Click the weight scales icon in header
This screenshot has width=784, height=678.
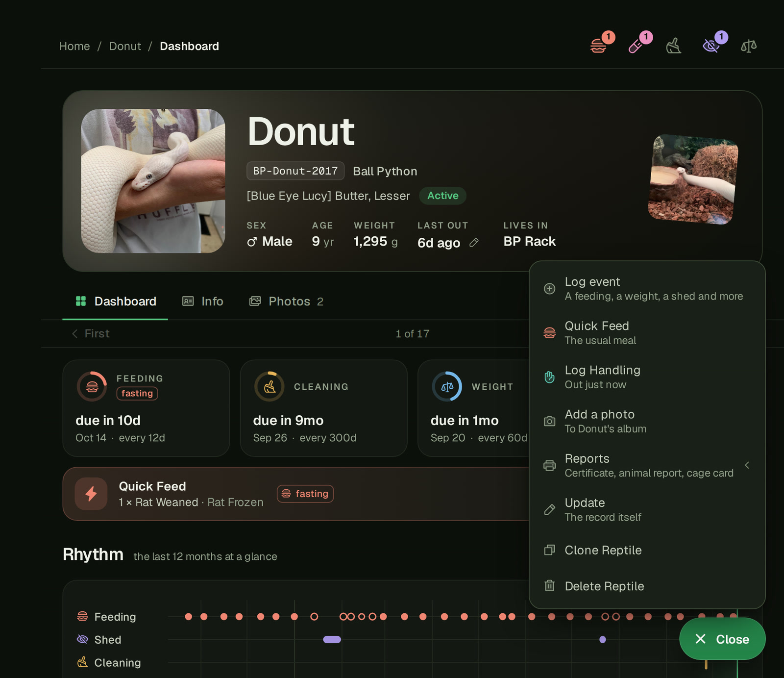(749, 46)
